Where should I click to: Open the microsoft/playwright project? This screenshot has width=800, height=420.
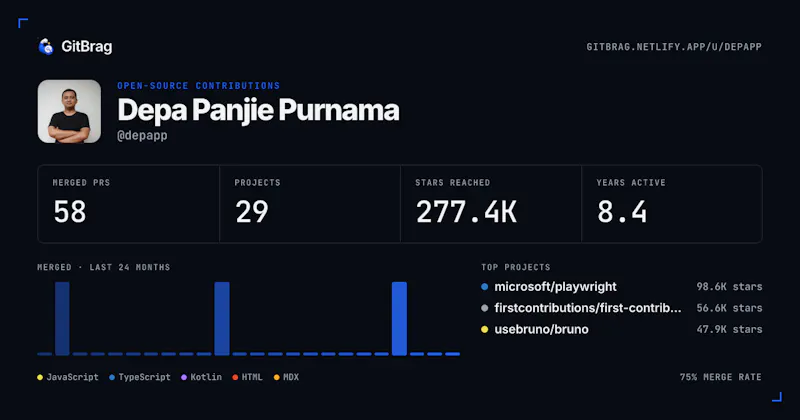point(556,287)
